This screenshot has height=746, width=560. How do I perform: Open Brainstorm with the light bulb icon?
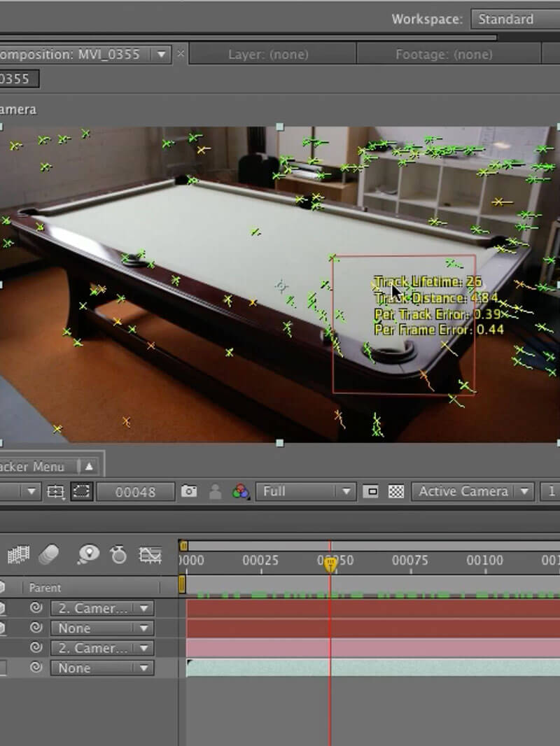88,555
